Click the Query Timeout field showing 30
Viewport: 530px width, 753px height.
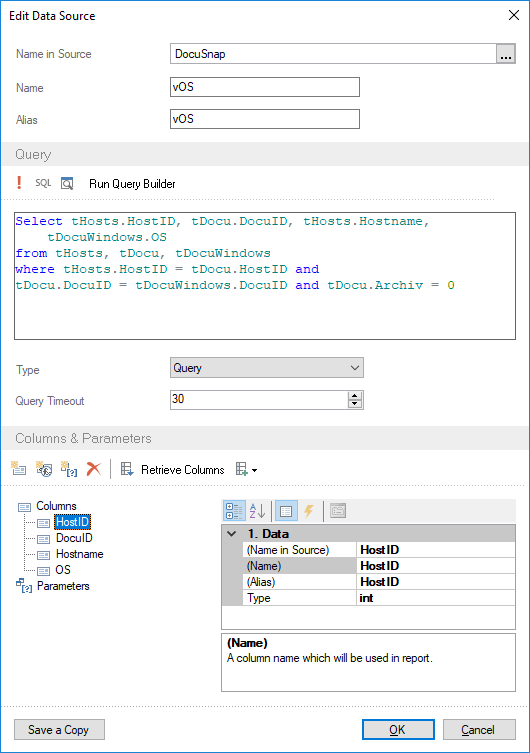point(259,400)
